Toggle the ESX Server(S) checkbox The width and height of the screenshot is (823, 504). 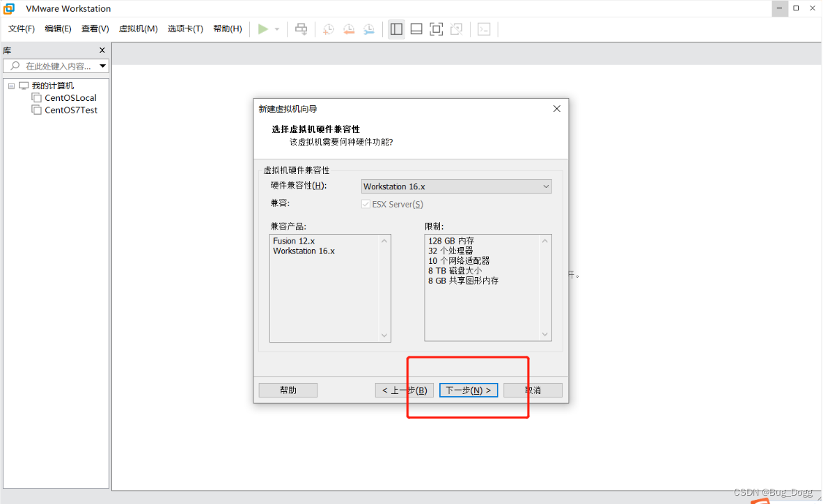point(366,204)
